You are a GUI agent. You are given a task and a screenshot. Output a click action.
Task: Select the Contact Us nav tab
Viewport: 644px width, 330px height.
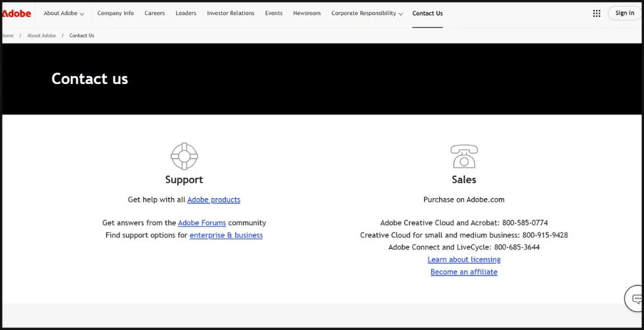[427, 13]
